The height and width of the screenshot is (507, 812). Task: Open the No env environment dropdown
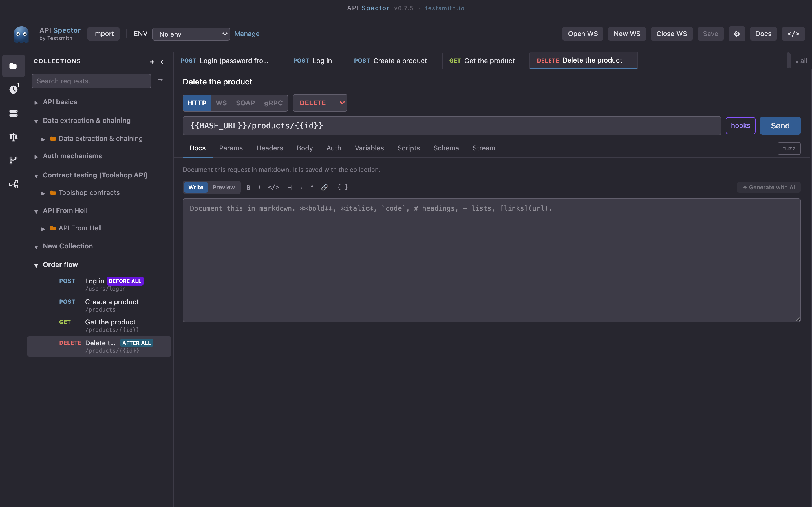(x=191, y=34)
